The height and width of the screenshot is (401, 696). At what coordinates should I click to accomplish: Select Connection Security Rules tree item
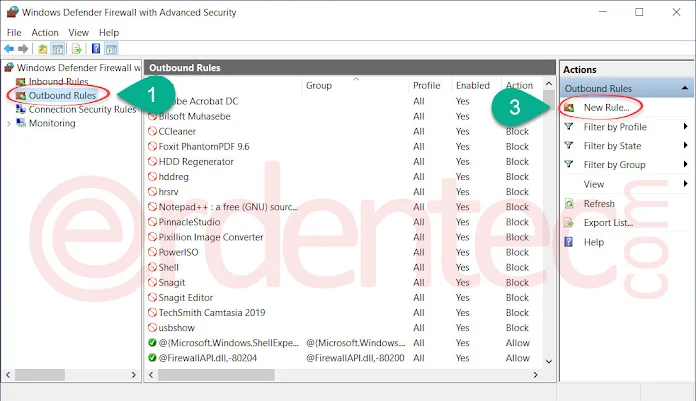pos(83,109)
